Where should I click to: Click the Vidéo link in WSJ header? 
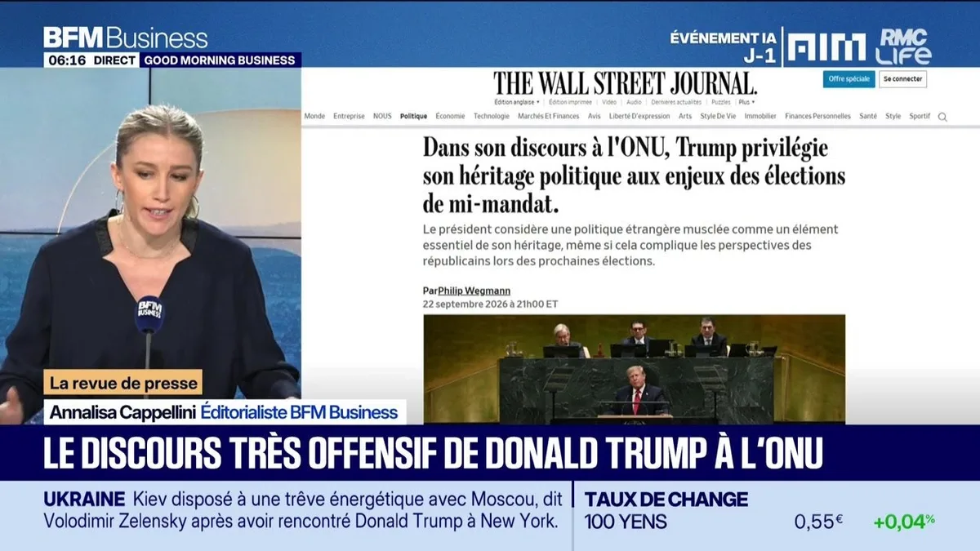pos(609,102)
